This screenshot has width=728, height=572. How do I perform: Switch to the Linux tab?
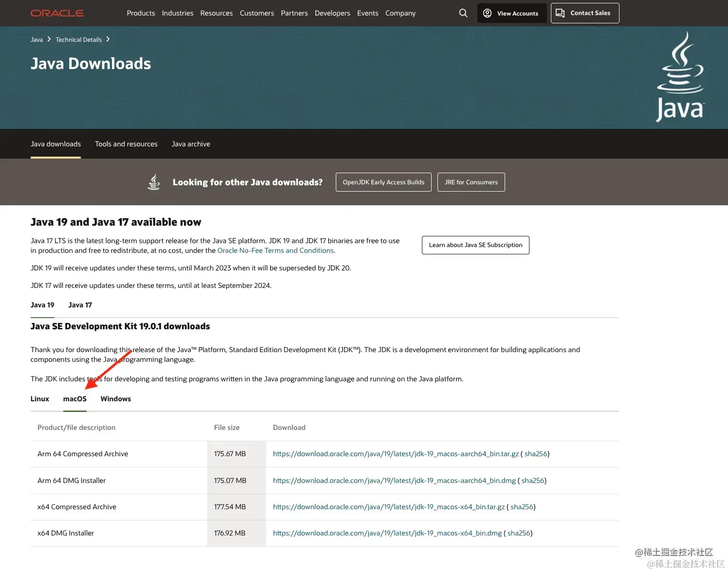[40, 399]
